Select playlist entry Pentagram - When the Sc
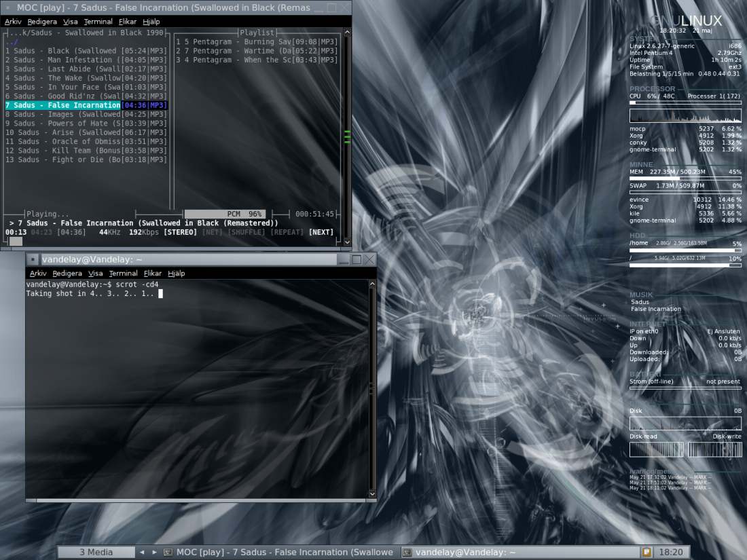This screenshot has width=747, height=560. [257, 60]
